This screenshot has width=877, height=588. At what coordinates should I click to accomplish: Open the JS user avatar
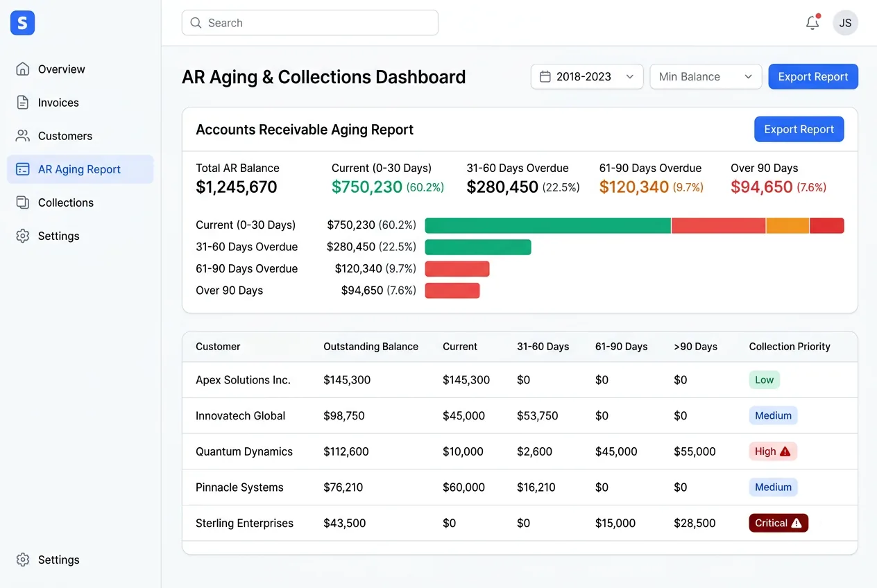(x=845, y=22)
